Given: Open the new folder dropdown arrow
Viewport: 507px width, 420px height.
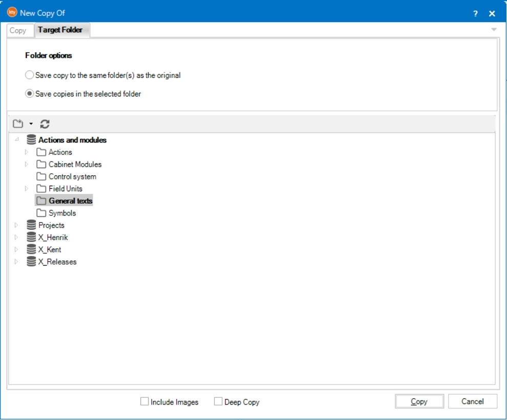Looking at the screenshot, I should tap(31, 124).
